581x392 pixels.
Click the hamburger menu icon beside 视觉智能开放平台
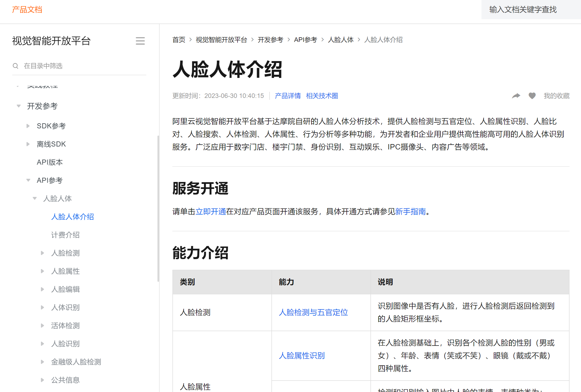pyautogui.click(x=140, y=41)
